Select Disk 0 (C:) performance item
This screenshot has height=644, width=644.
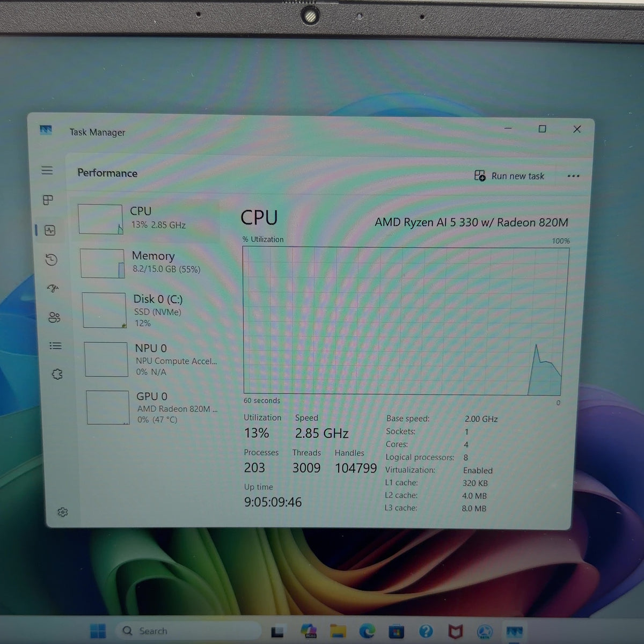(151, 310)
